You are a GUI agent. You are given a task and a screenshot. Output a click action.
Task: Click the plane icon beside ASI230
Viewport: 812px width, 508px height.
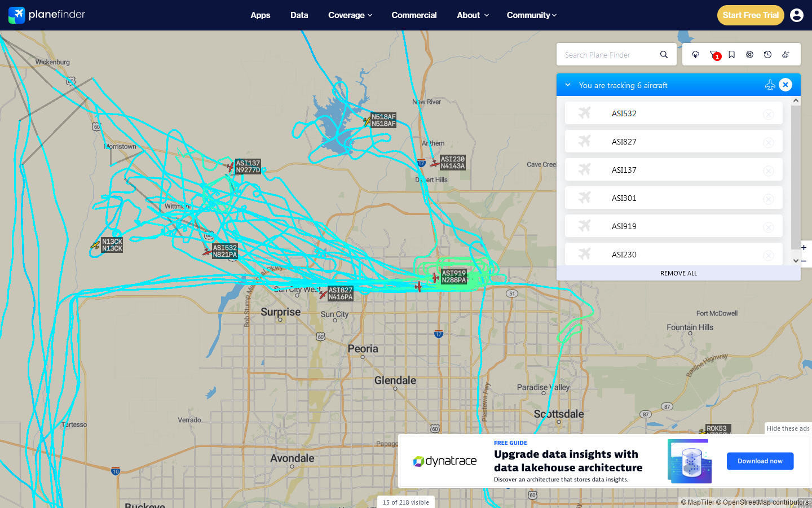click(585, 254)
